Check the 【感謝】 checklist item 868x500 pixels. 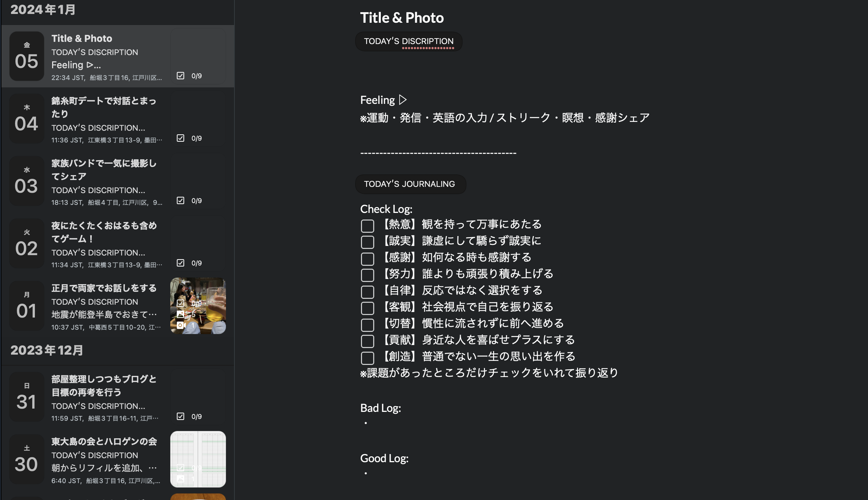[367, 258]
